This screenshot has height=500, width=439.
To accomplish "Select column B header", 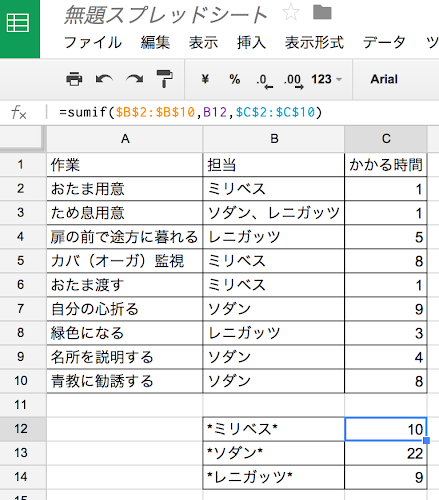I will [x=274, y=139].
